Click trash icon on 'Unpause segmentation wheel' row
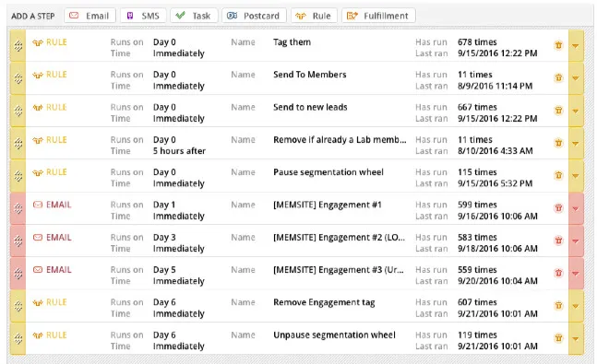Screen dimensions: 597x364 [x=558, y=338]
